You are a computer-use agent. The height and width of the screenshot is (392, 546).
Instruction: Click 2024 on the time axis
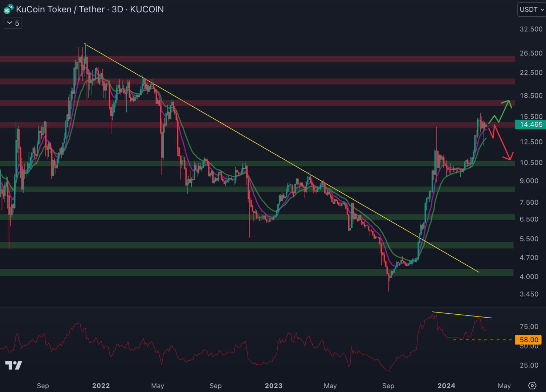446,385
